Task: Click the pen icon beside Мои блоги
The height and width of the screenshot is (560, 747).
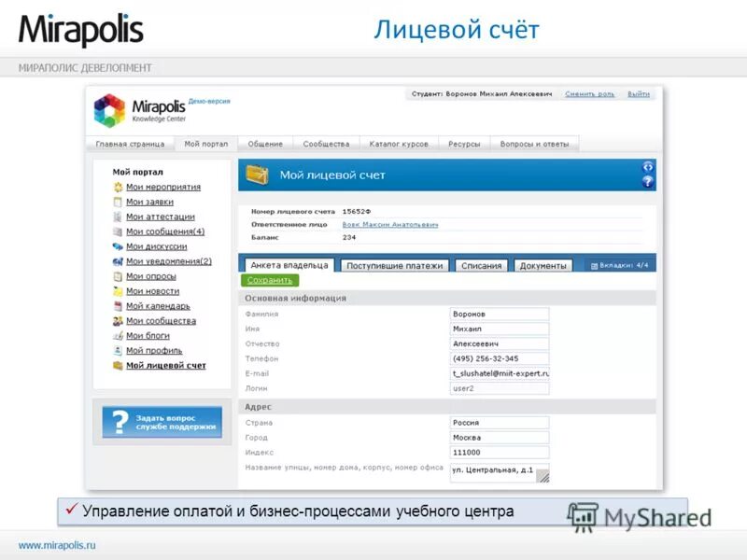Action: [x=118, y=336]
